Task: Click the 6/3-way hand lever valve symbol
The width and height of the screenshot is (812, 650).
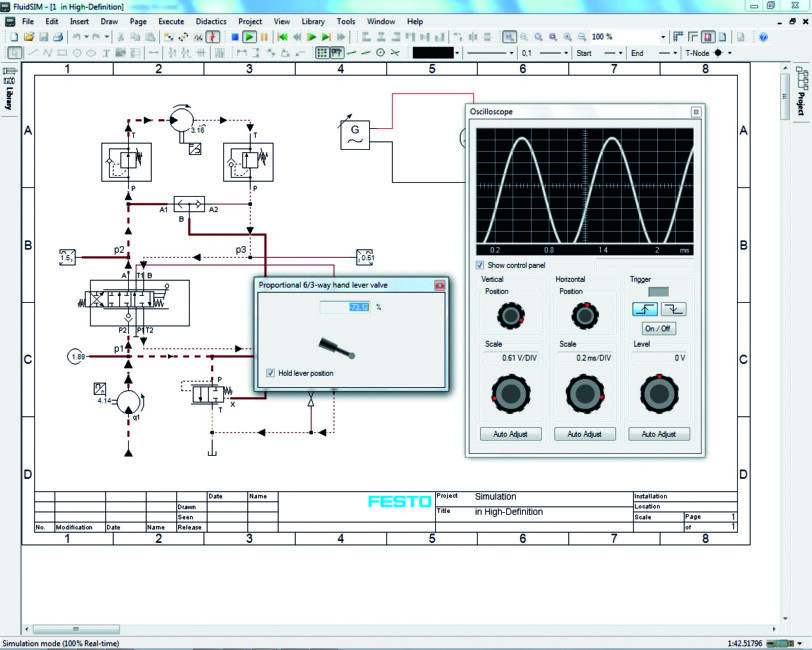Action: click(140, 303)
